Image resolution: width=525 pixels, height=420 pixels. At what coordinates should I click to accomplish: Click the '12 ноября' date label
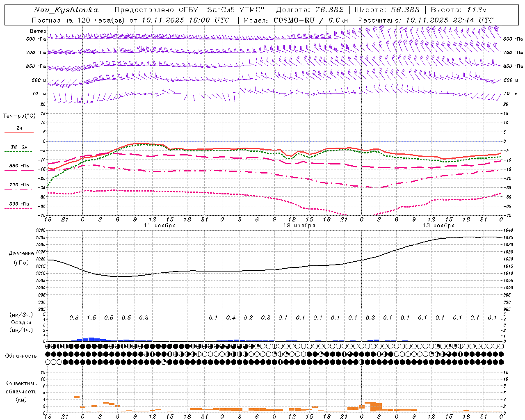[x=299, y=226]
